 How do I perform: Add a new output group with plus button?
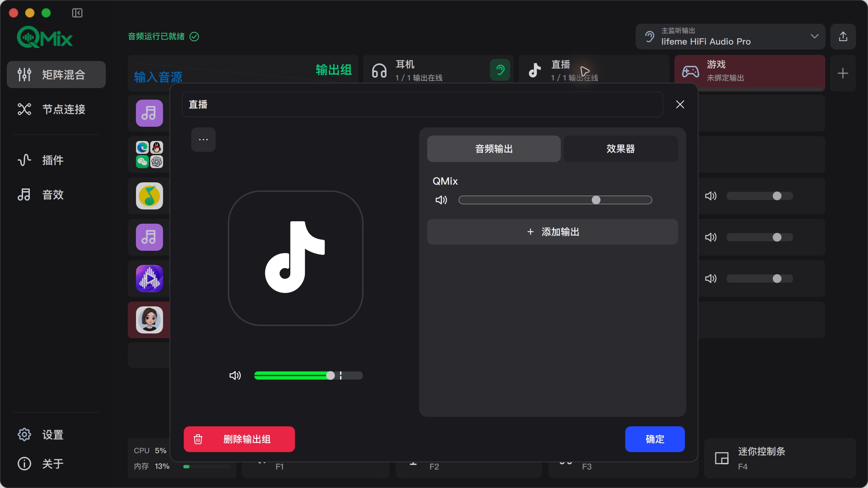click(x=843, y=73)
